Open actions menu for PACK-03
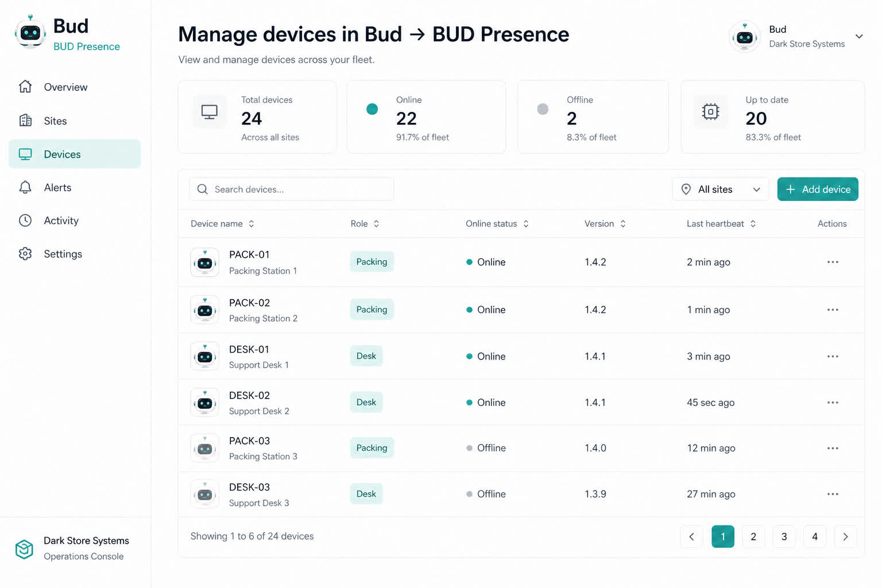Image resolution: width=882 pixels, height=588 pixels. [x=833, y=448]
